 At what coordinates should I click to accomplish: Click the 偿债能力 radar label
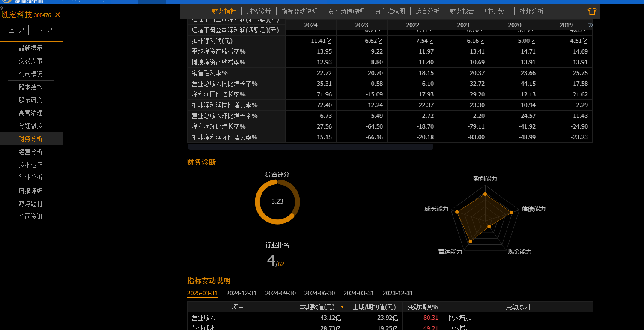[x=534, y=209]
